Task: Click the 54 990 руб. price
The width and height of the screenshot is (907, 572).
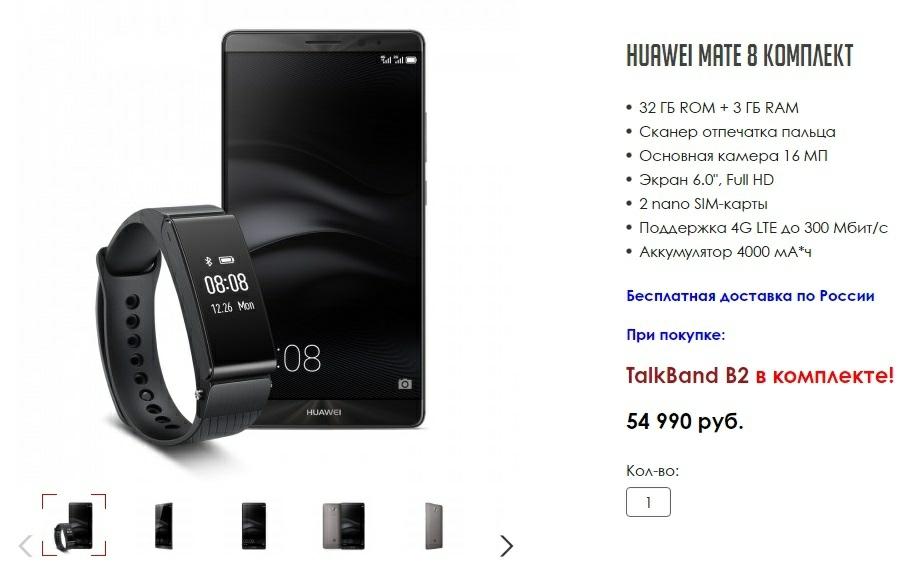Action: [x=684, y=421]
